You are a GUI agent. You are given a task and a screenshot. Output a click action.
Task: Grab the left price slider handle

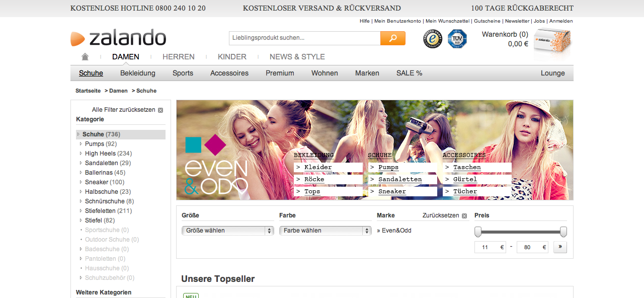coord(478,232)
